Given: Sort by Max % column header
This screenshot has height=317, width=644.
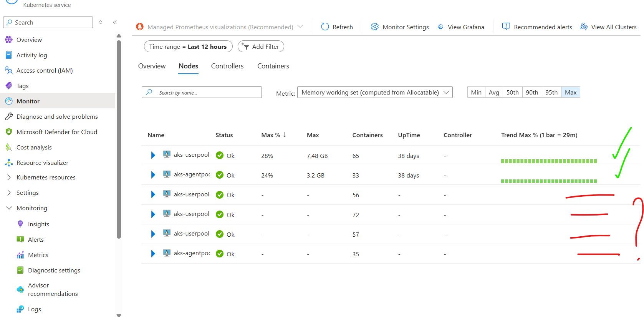Looking at the screenshot, I should click(273, 135).
